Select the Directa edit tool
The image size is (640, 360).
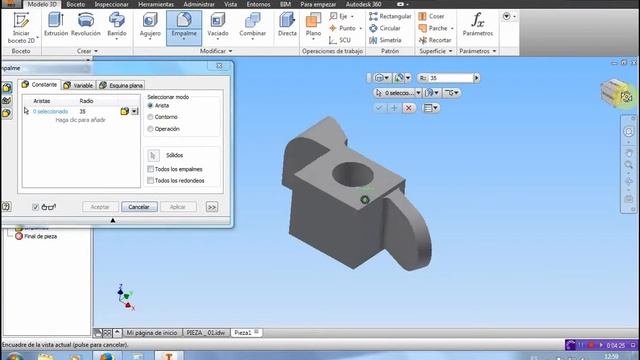point(287,25)
